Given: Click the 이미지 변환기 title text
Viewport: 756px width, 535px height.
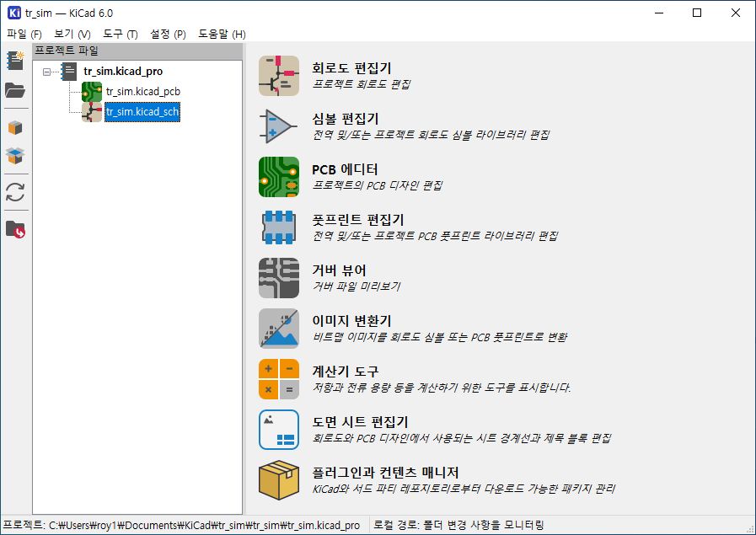Looking at the screenshot, I should point(351,321).
